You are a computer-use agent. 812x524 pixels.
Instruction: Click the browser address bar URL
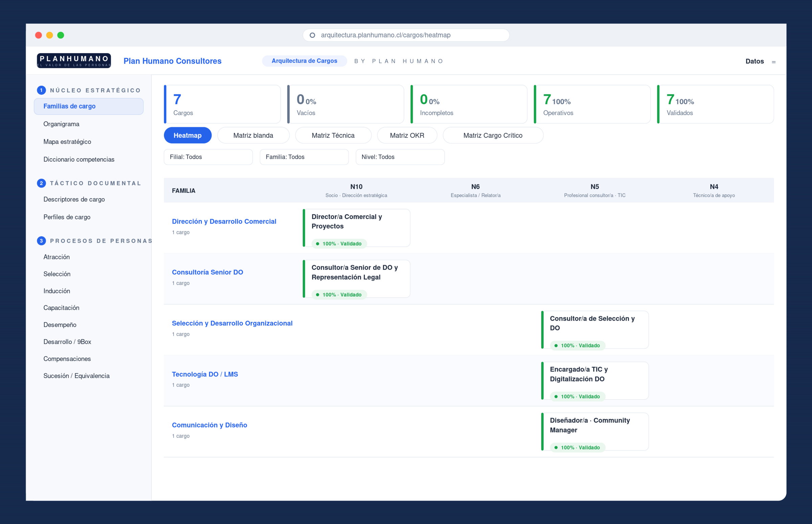[x=386, y=35]
